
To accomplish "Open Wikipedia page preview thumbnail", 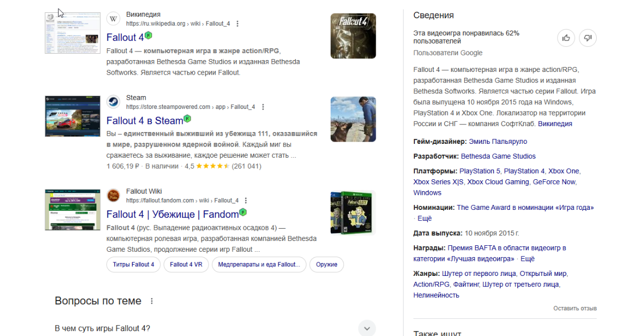I will [x=72, y=33].
